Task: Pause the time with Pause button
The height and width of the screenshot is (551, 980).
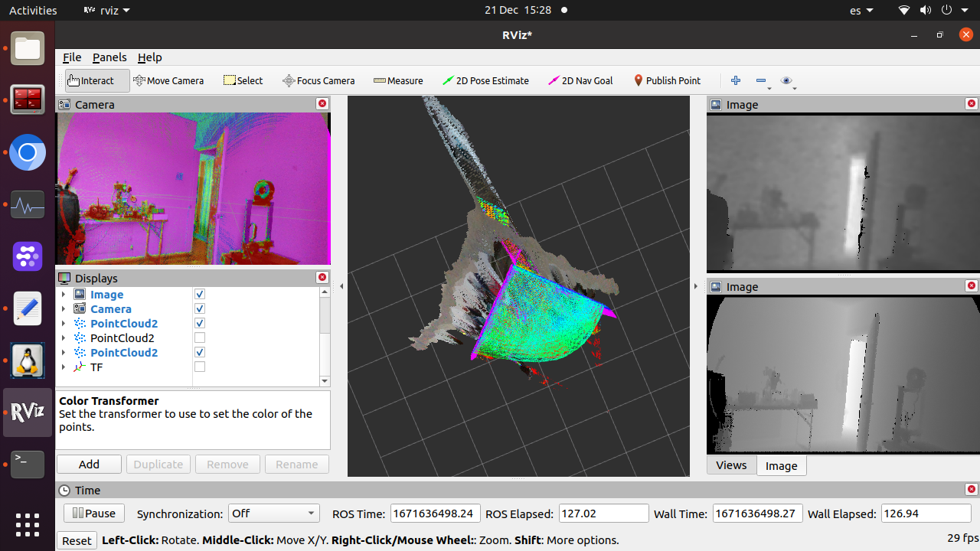Action: pyautogui.click(x=94, y=514)
